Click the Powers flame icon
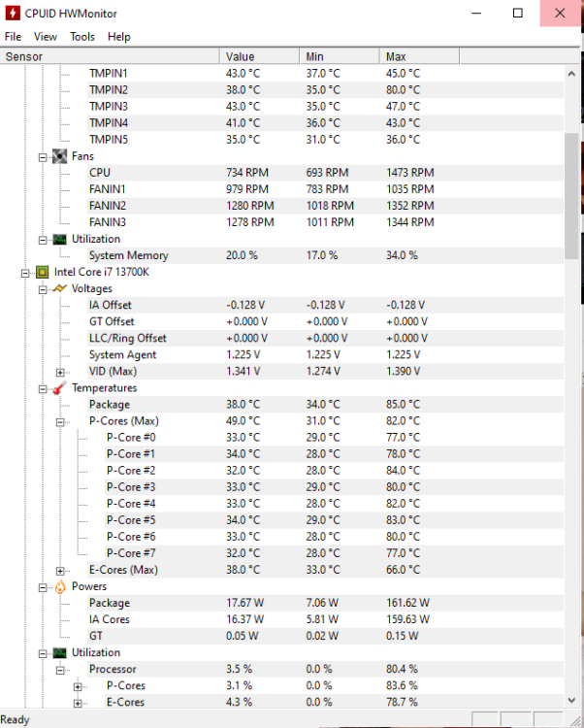Screen dimensions: 584x728 (60, 587)
